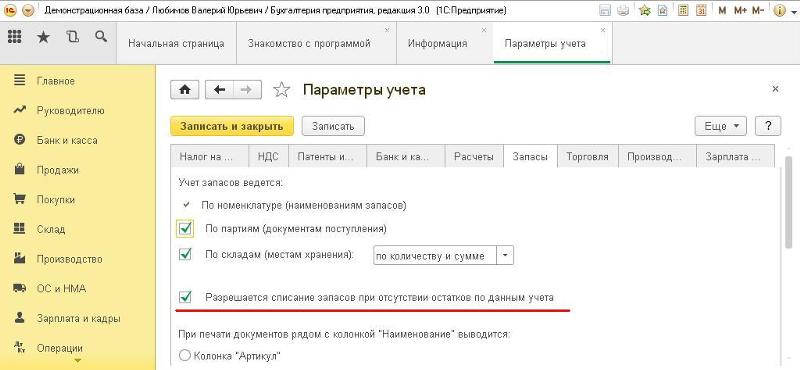Switch to Зарплата ... tab
This screenshot has height=370, width=800.
click(x=735, y=157)
